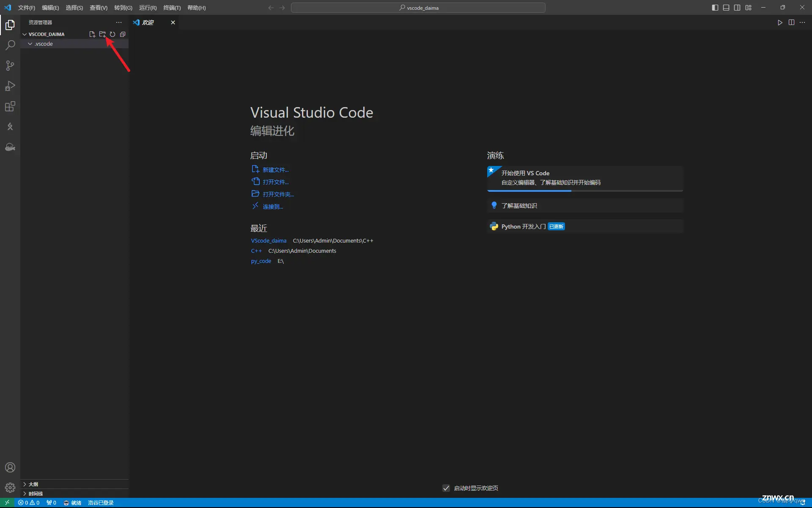
Task: Click the ports forwarded status item
Action: tap(51, 502)
